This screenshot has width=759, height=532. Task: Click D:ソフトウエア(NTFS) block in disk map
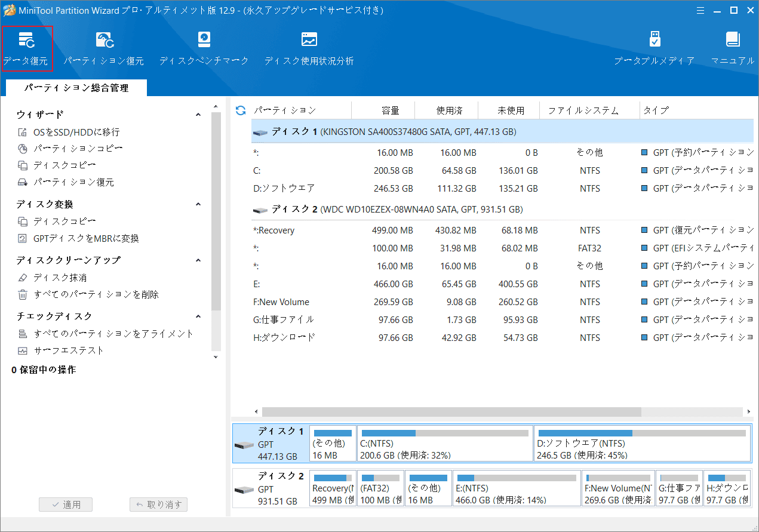(x=642, y=444)
